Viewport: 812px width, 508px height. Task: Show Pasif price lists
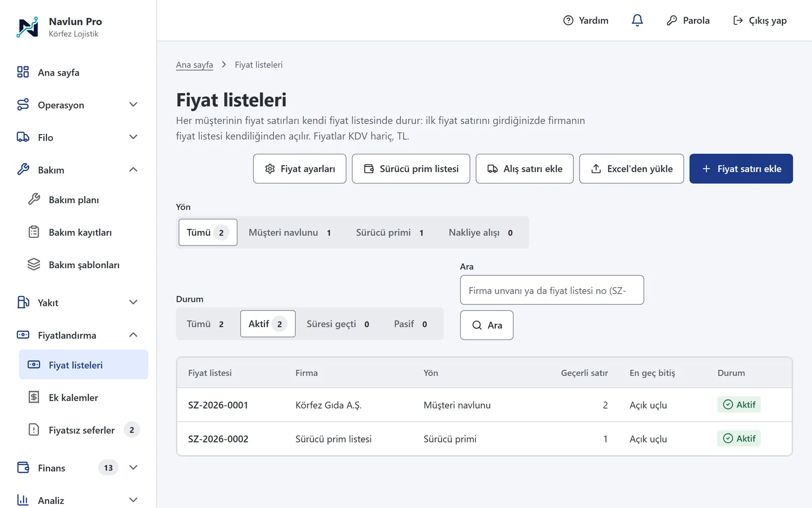(x=411, y=324)
